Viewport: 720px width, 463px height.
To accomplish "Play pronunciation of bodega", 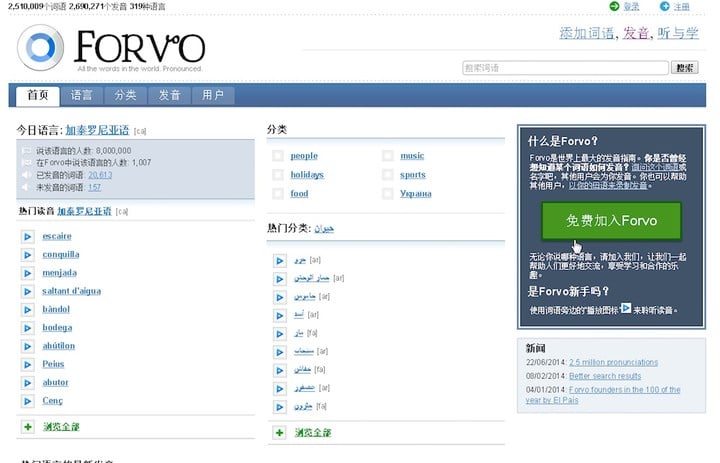I will [x=28, y=328].
